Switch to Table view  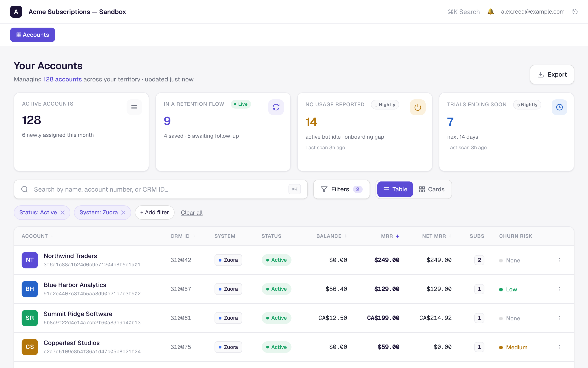pyautogui.click(x=395, y=189)
